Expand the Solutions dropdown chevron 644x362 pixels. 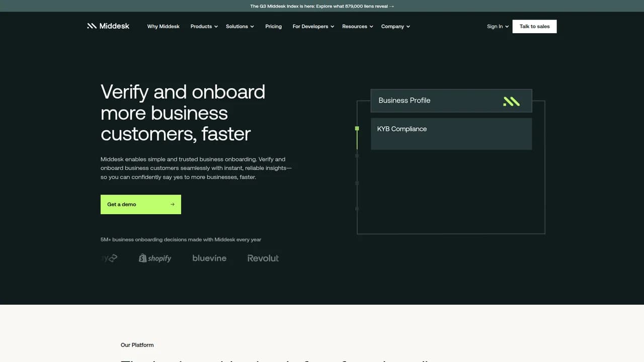tap(252, 27)
